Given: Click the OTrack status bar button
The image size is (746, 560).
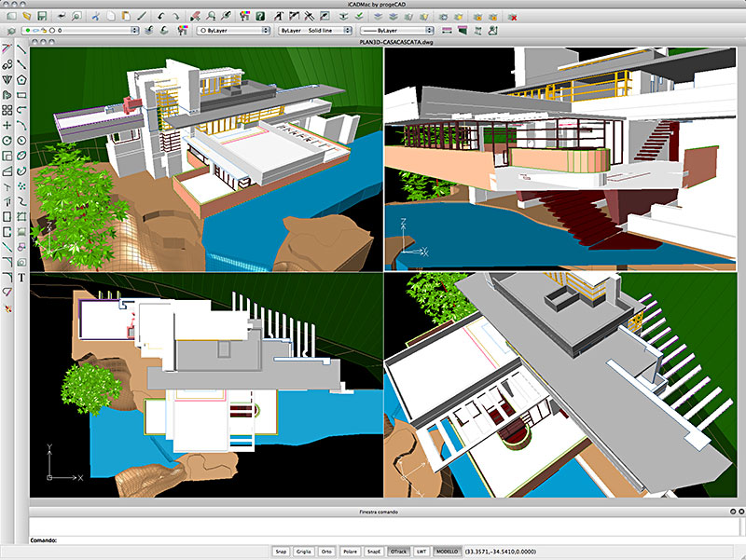Looking at the screenshot, I should pos(398,552).
